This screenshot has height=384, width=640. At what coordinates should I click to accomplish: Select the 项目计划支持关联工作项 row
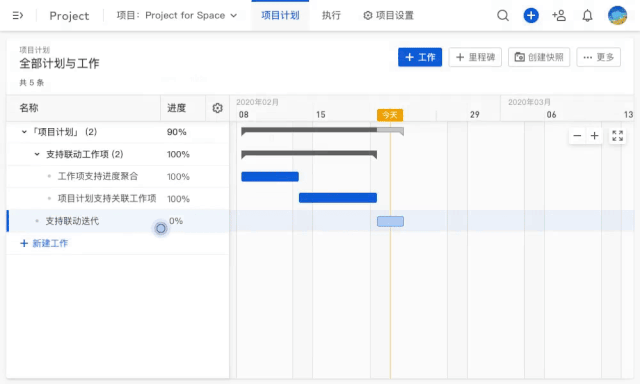coord(118,198)
